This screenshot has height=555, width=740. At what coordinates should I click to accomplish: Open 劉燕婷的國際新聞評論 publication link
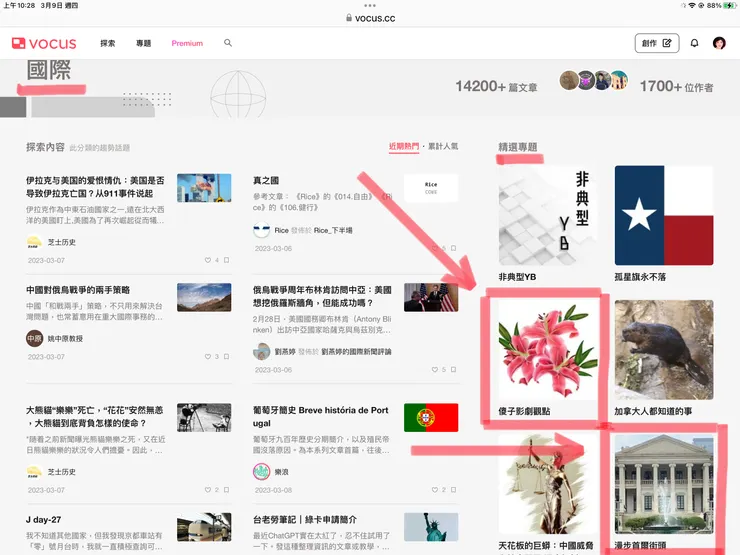click(356, 352)
